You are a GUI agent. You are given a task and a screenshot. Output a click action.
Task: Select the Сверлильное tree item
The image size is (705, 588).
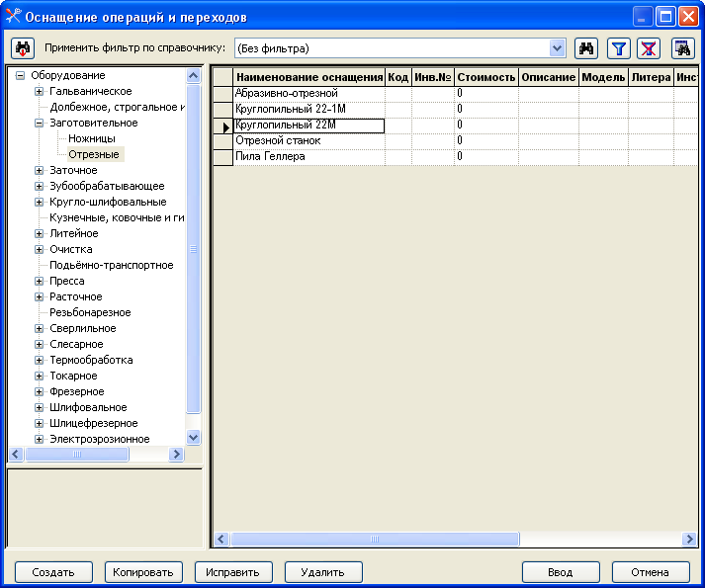pyautogui.click(x=82, y=329)
